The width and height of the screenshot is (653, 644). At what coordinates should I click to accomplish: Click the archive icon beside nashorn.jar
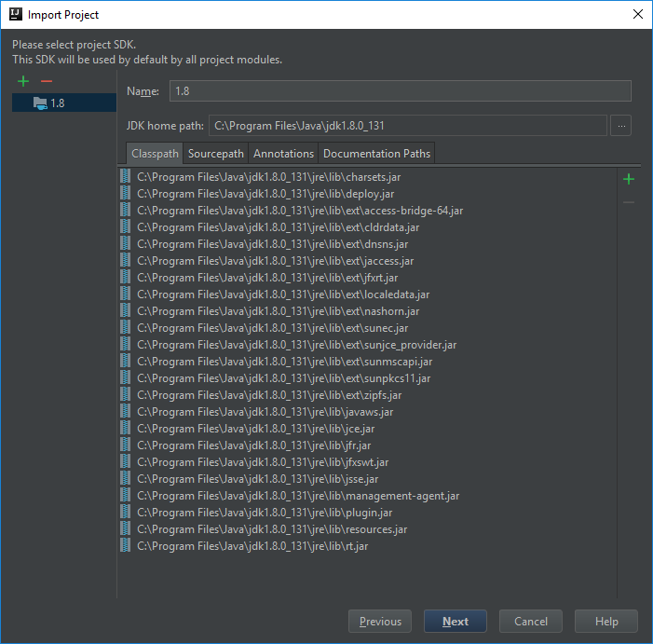click(x=125, y=310)
